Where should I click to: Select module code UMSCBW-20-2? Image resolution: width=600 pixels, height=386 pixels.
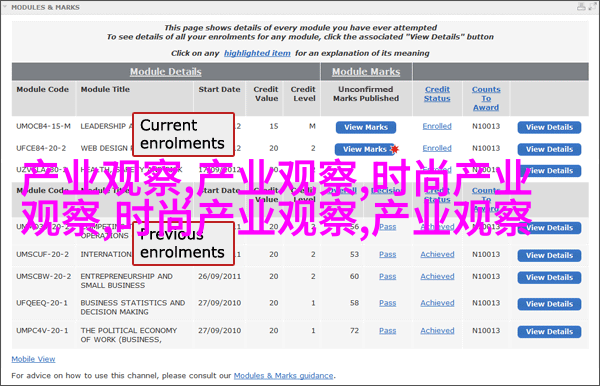pyautogui.click(x=43, y=276)
